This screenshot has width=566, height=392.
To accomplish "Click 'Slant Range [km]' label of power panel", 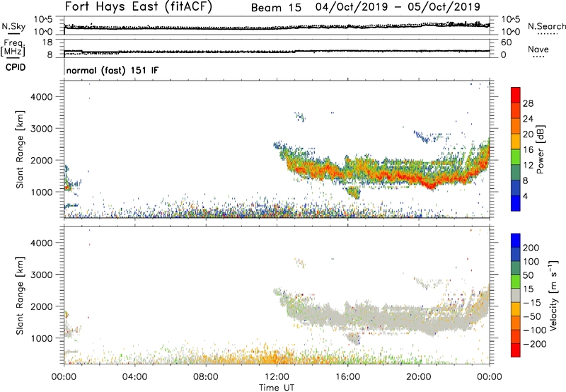I will (x=20, y=149).
